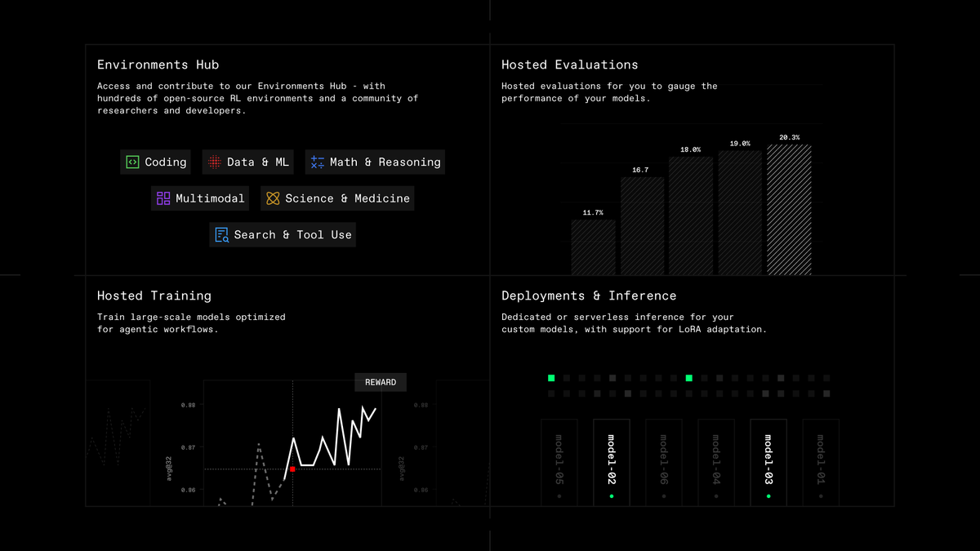Click the Hosted Training heading

point(154,295)
